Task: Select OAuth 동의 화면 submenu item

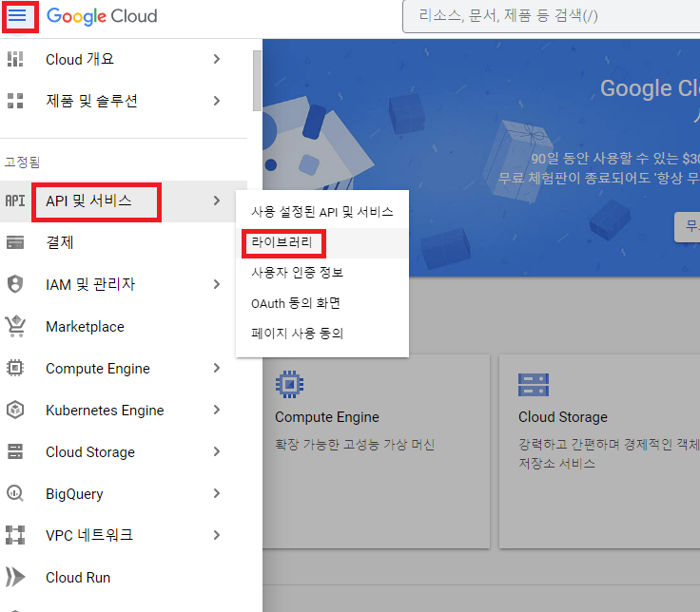Action: pyautogui.click(x=321, y=303)
